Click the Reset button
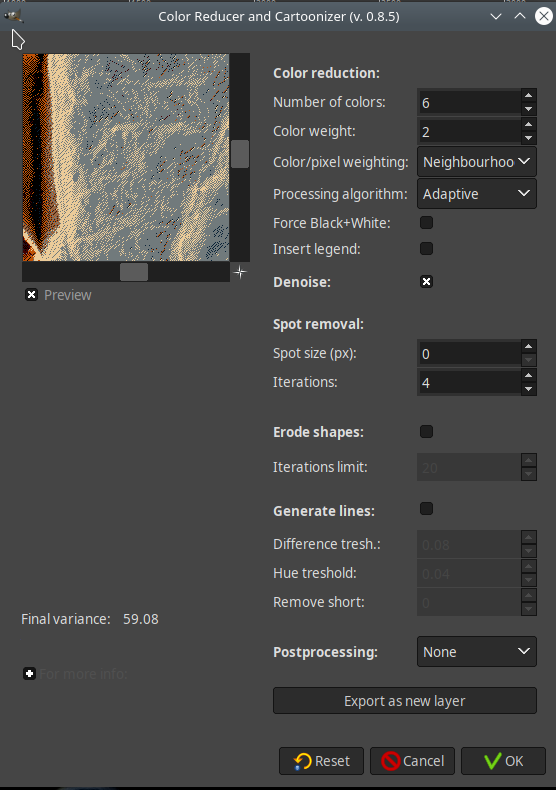 tap(321, 761)
